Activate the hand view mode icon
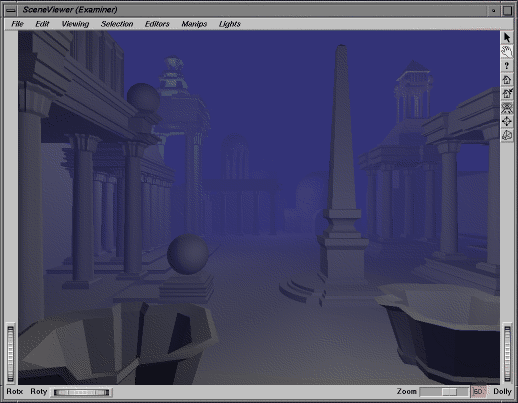This screenshot has width=518, height=403. pyautogui.click(x=507, y=51)
